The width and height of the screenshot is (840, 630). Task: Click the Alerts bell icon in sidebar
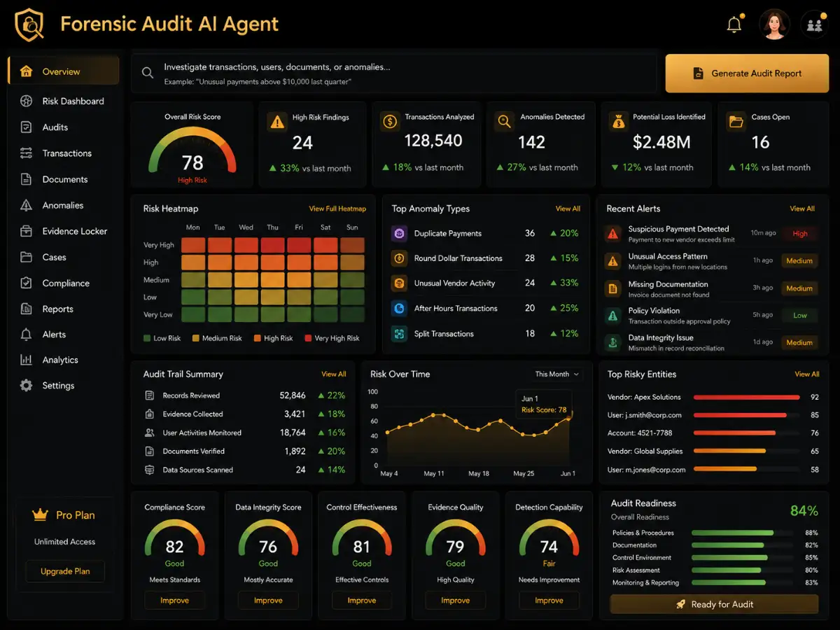tap(26, 335)
